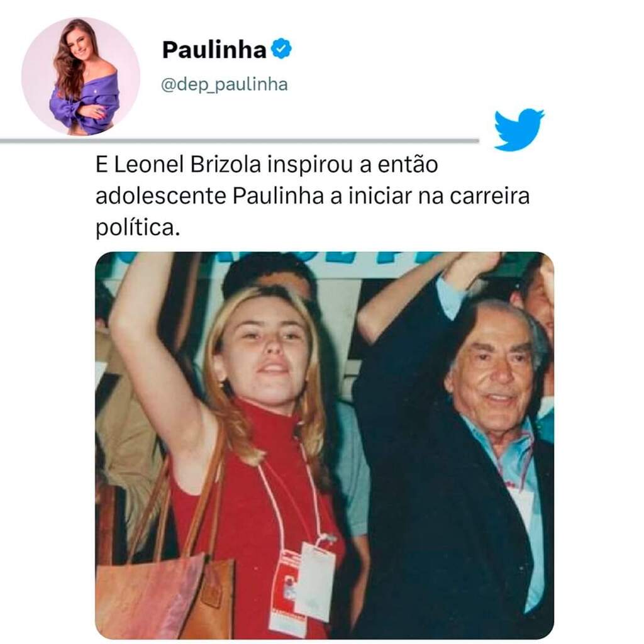Viewport: 644px width, 644px height.
Task: Open Paulinha's circular profile picture
Action: (x=80, y=76)
